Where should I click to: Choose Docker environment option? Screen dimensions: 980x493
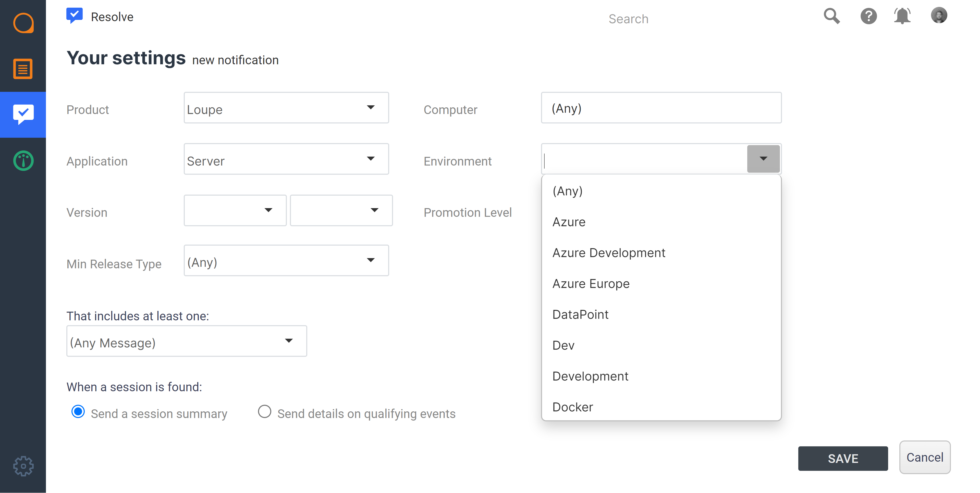click(x=661, y=407)
